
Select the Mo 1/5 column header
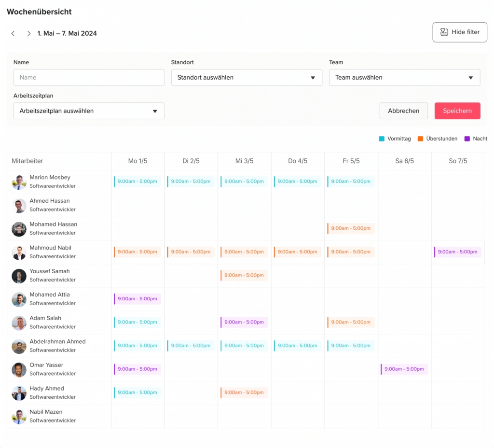coord(137,161)
